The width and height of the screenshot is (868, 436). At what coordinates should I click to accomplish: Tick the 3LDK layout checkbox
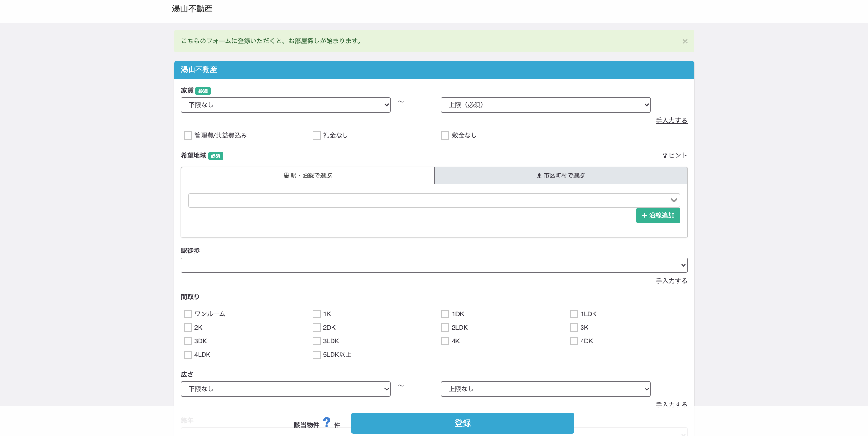[x=317, y=341]
